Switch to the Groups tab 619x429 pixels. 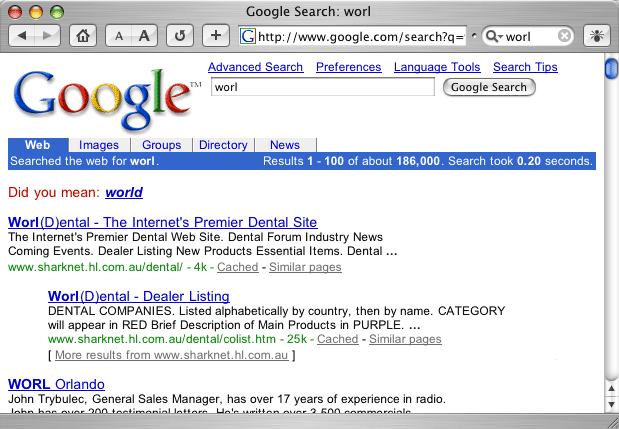tap(161, 145)
